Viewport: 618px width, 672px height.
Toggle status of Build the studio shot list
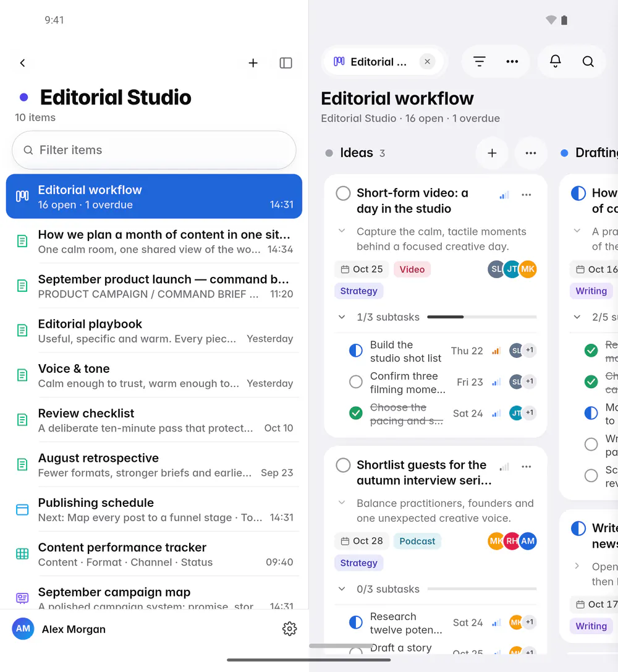tap(355, 351)
